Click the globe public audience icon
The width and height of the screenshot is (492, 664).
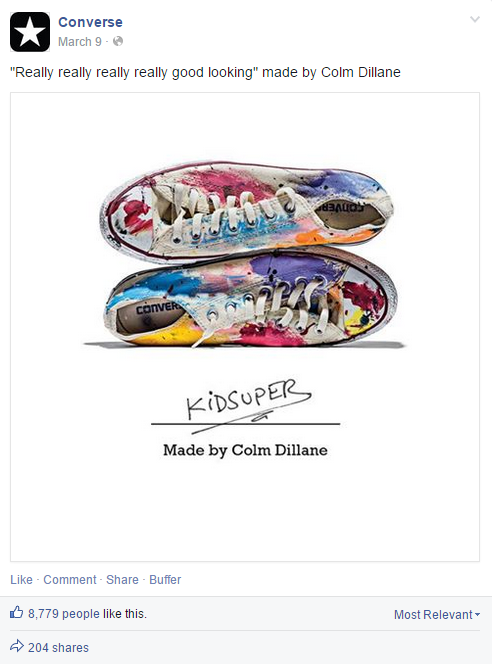click(x=118, y=41)
